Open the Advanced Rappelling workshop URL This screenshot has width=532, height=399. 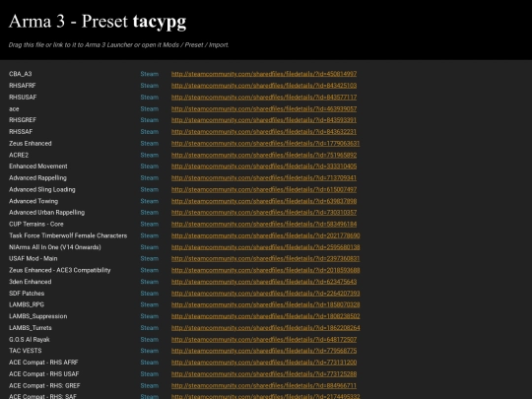(264, 177)
